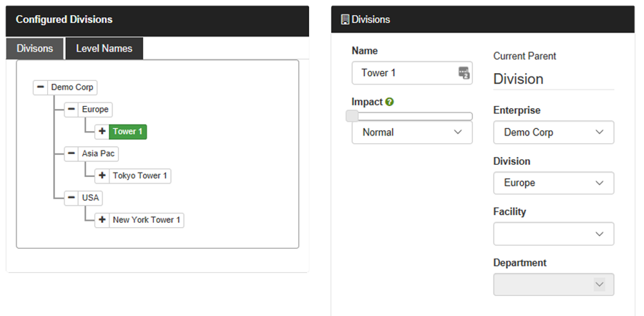Click the icon inside the Name field
The width and height of the screenshot is (644, 316).
click(464, 73)
